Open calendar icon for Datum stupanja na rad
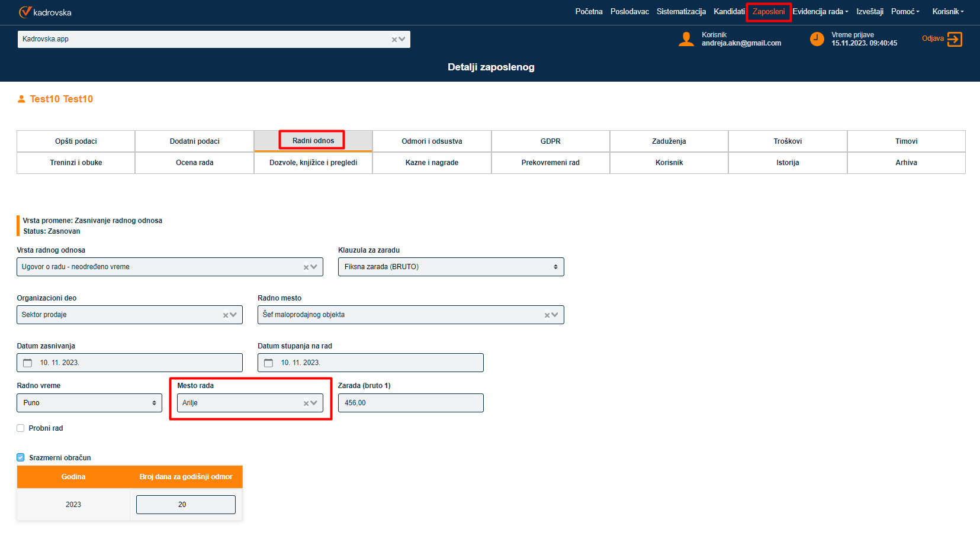Viewport: 980px width, 536px height. 268,363
